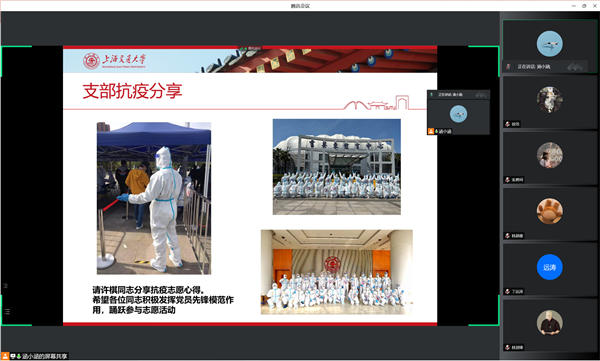Click muted mic icon on bottom participant tile

point(507,348)
